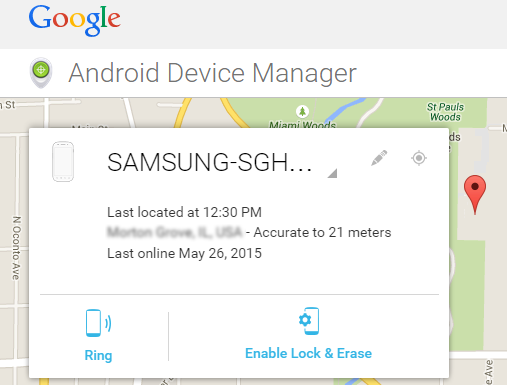This screenshot has height=385, width=507.
Task: Click the pencil rename device icon
Action: tap(379, 158)
